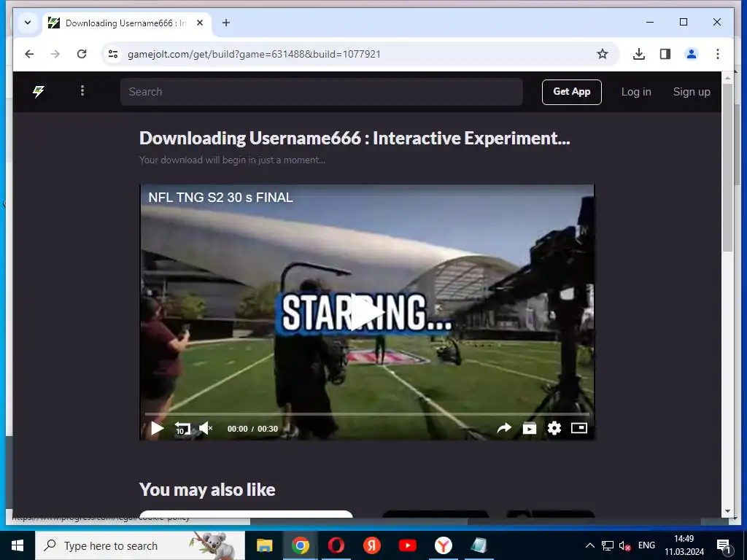Click the address bar URL gamejolt.com
Image resolution: width=747 pixels, height=560 pixels.
click(x=255, y=54)
